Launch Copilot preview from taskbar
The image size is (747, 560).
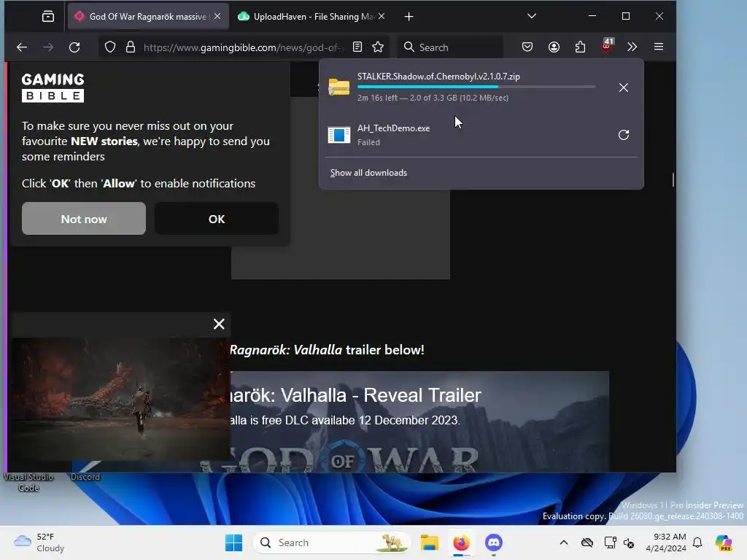(x=723, y=542)
